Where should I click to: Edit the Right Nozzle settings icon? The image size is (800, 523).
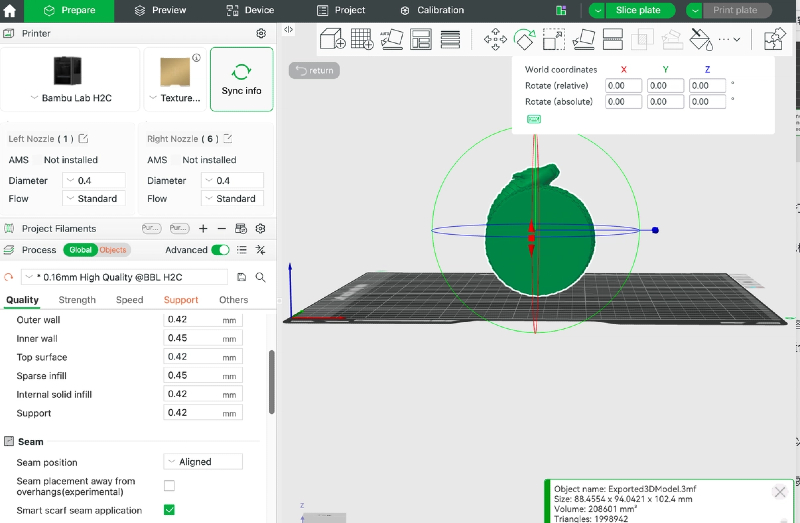click(228, 138)
